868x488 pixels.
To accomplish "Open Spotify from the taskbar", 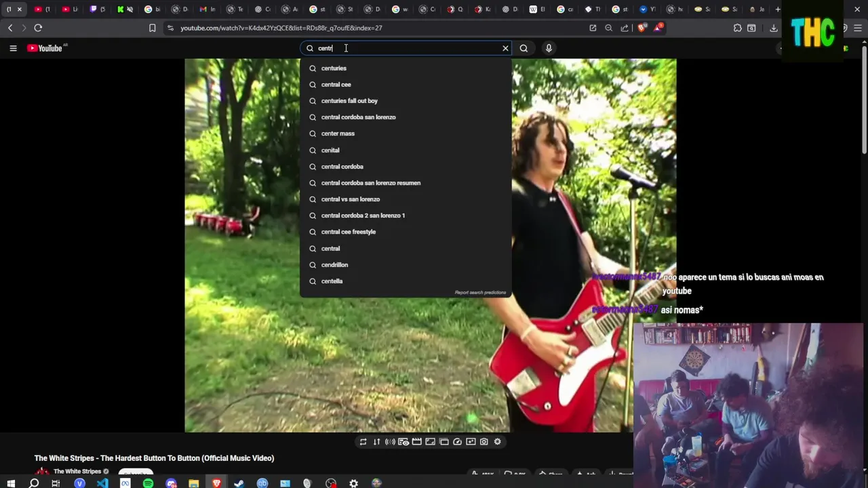I will pos(148,483).
